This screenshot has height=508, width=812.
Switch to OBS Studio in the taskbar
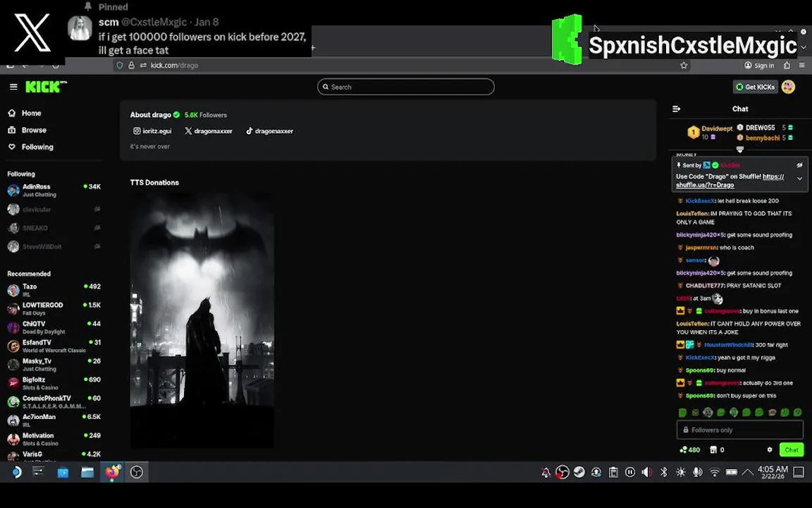coord(137,472)
